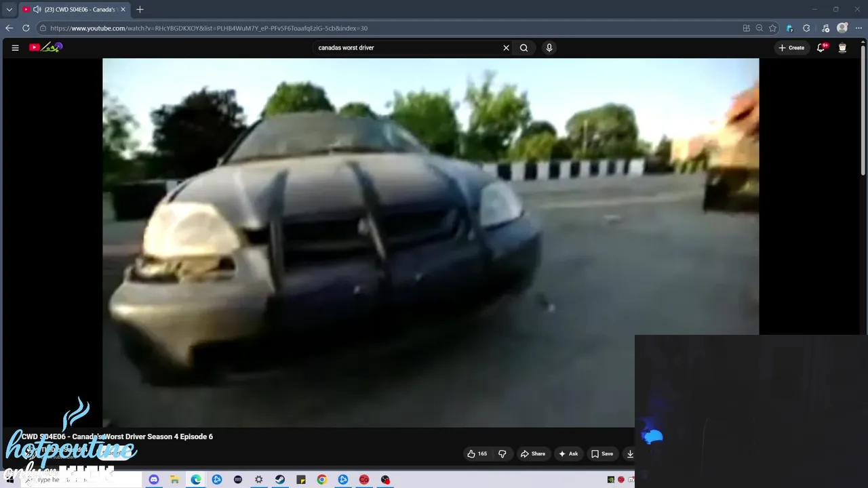The width and height of the screenshot is (868, 488).
Task: Open the blue extension with badge 7
Action: 789,28
